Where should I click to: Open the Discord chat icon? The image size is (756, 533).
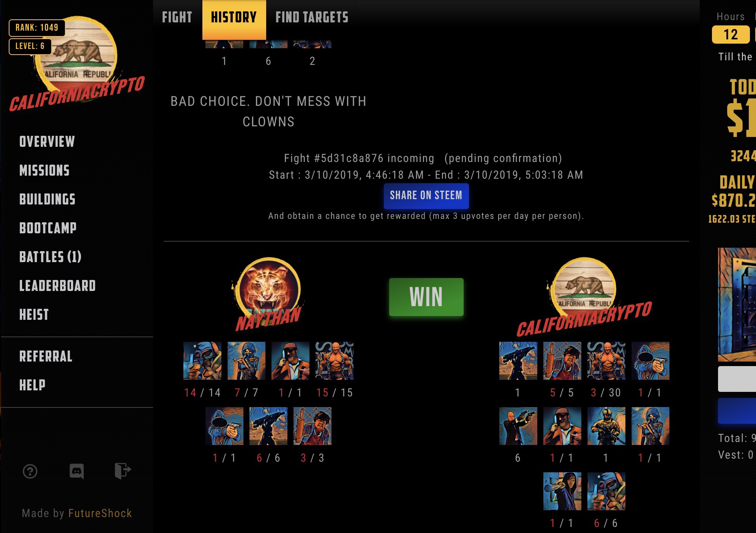[x=77, y=472]
